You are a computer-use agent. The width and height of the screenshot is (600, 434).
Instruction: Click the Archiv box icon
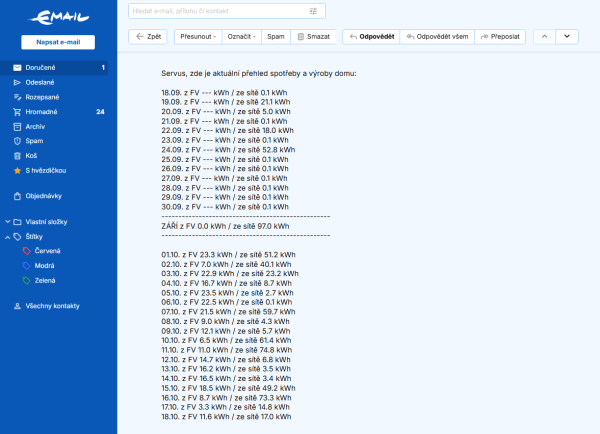17,127
